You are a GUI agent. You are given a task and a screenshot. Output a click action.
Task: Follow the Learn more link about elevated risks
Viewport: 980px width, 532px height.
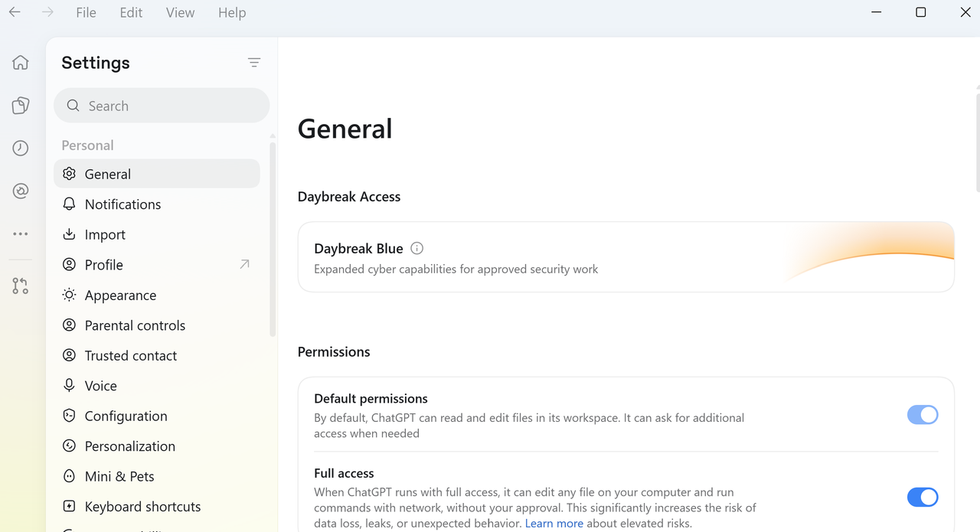(x=554, y=524)
